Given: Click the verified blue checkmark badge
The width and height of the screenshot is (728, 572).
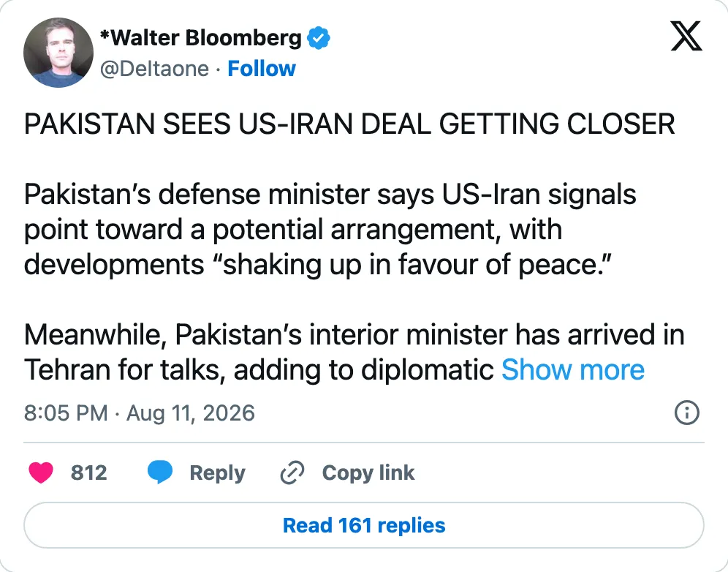Looking at the screenshot, I should 319,38.
